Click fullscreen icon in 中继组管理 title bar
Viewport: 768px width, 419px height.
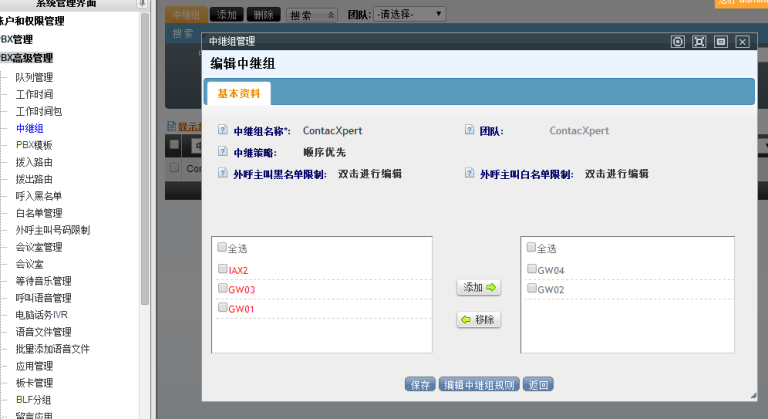tap(699, 41)
